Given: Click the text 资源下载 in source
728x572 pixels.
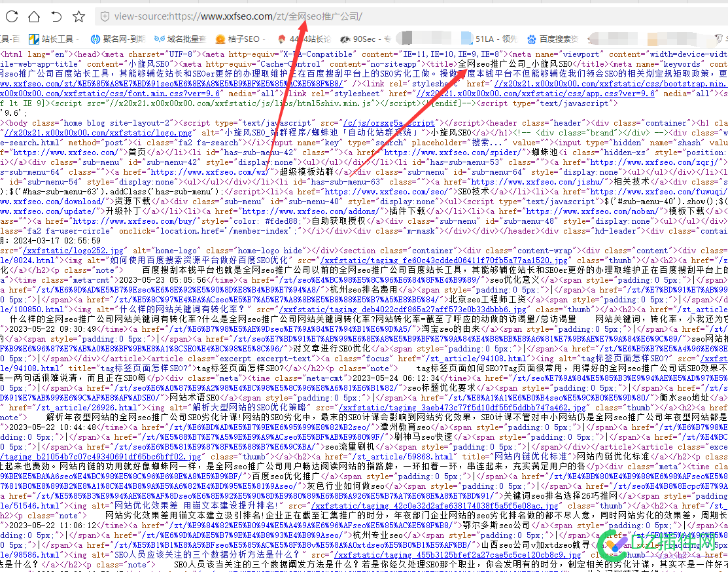Looking at the screenshot, I should pyautogui.click(x=133, y=201).
